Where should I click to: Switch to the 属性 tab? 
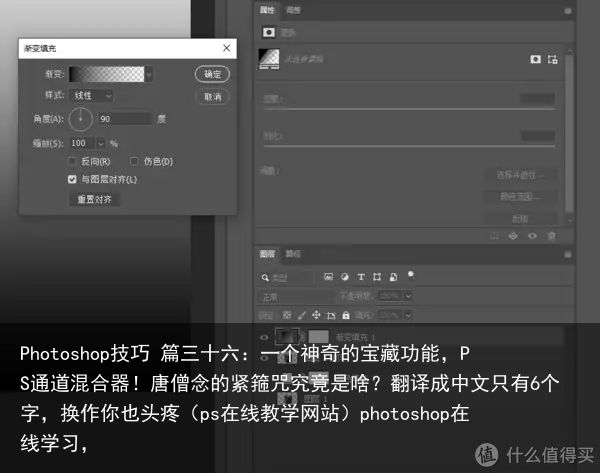click(x=267, y=10)
